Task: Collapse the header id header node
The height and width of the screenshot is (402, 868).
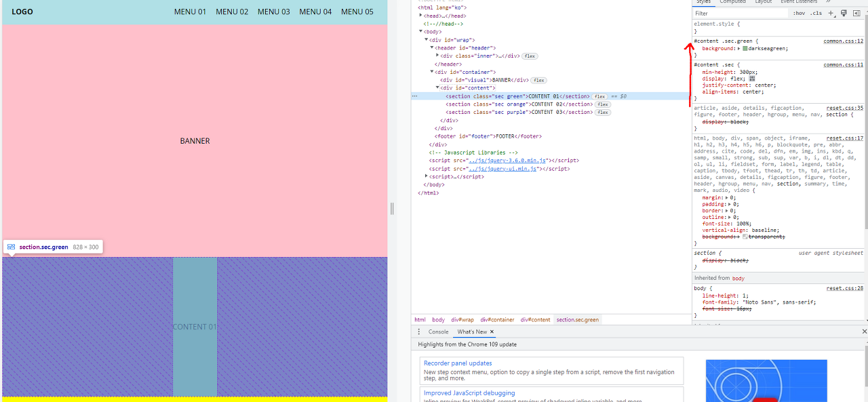Action: coord(432,48)
